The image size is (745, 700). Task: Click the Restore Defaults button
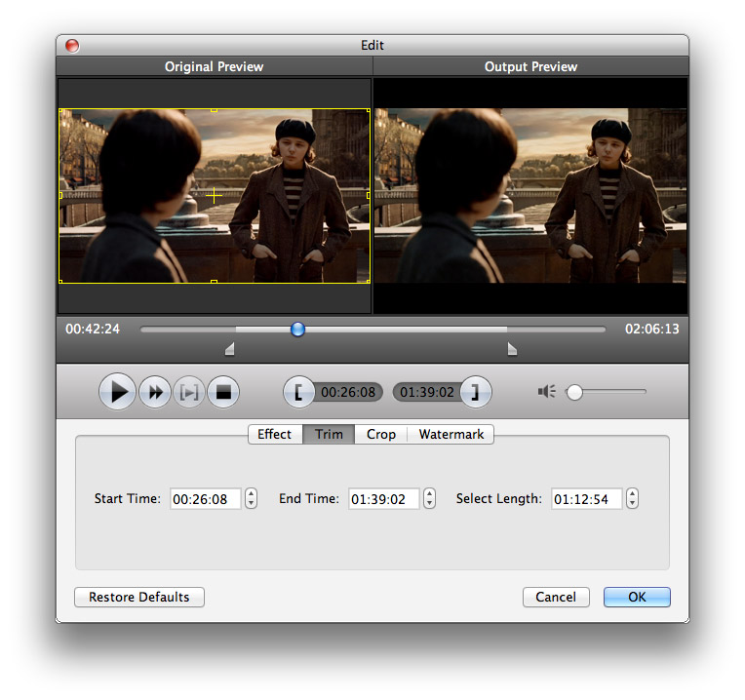pyautogui.click(x=139, y=597)
